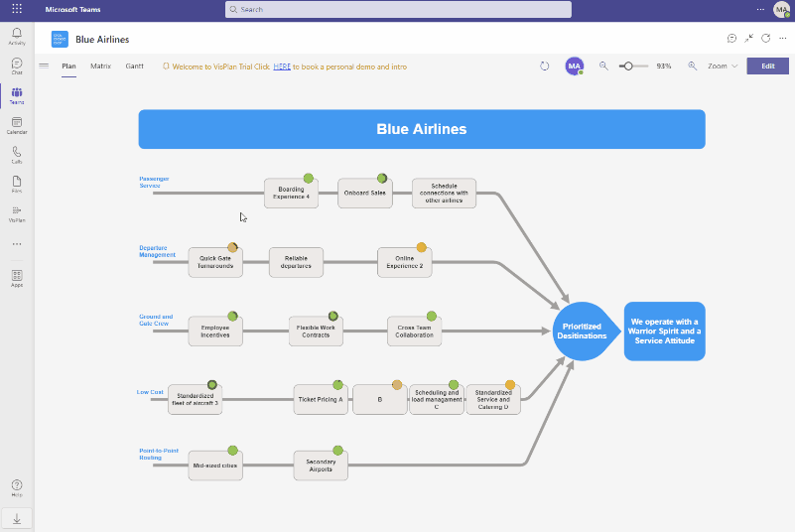Viewport: 795px width, 532px height.
Task: Show more apps ellipsis in left rail
Action: click(17, 244)
